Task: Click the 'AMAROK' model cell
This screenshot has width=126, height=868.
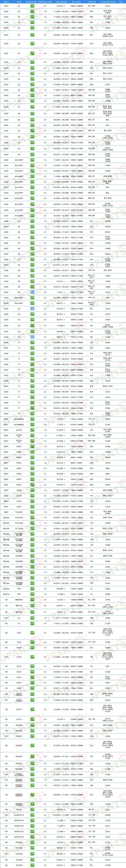Action: [19, 600]
